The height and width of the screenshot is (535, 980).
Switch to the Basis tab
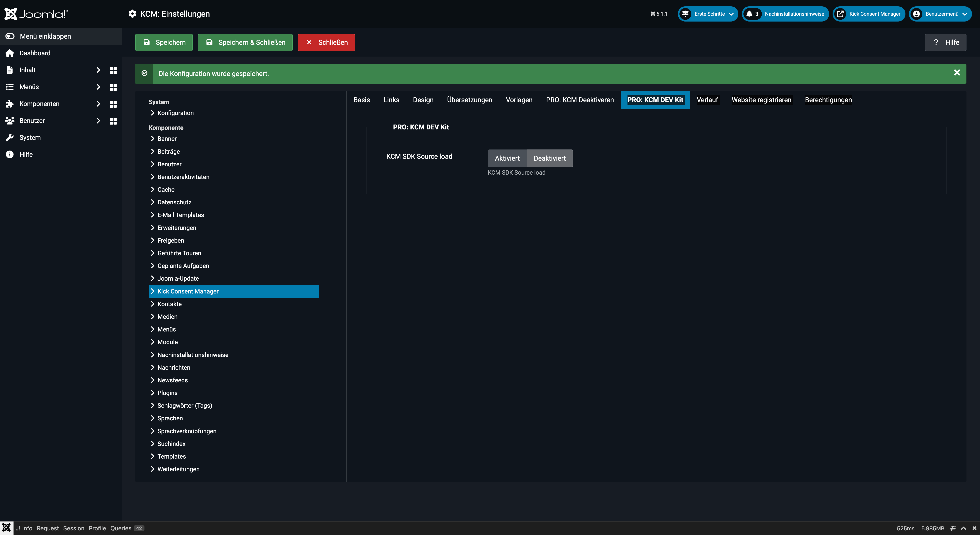[361, 100]
